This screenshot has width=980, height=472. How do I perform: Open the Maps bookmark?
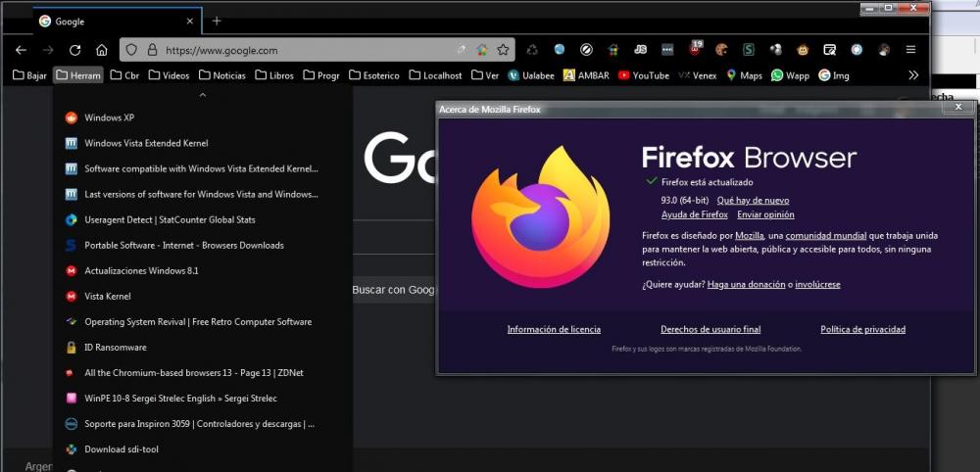pyautogui.click(x=744, y=75)
